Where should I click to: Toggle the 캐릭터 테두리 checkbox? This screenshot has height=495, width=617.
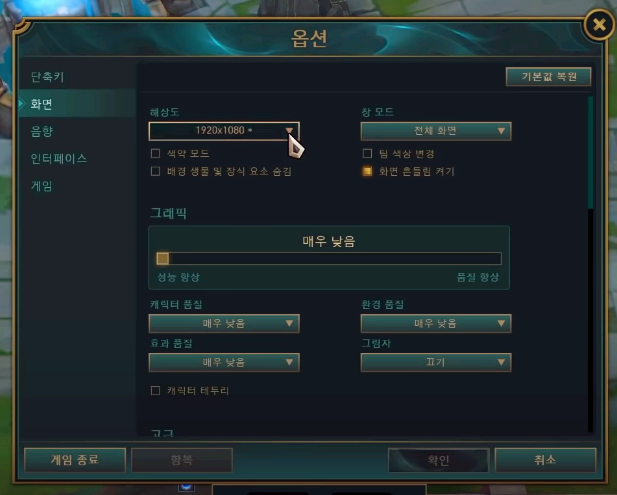point(155,390)
